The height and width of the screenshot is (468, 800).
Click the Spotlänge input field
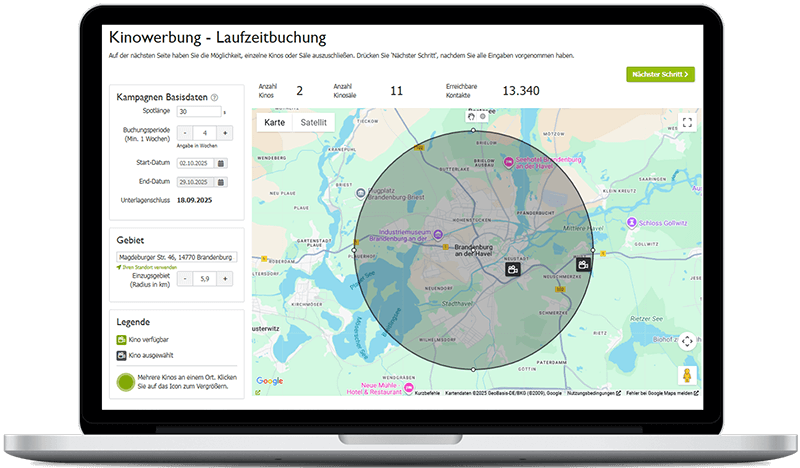[197, 113]
